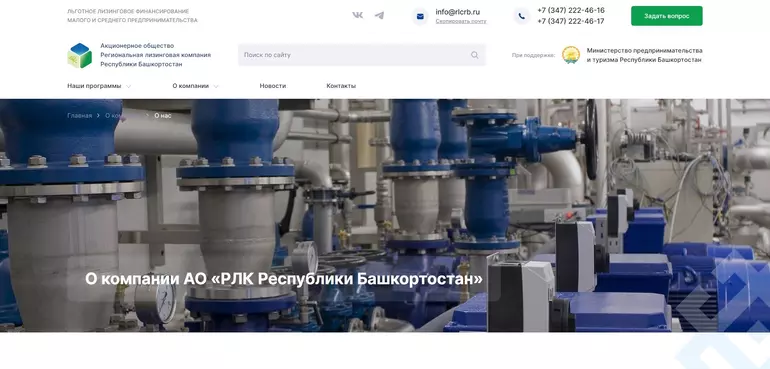Image resolution: width=770 pixels, height=369 pixels.
Task: Open the VK social network icon
Action: tap(358, 15)
